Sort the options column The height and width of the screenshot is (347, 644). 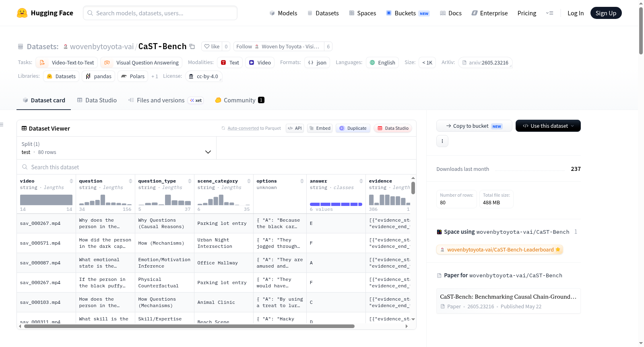pyautogui.click(x=302, y=181)
